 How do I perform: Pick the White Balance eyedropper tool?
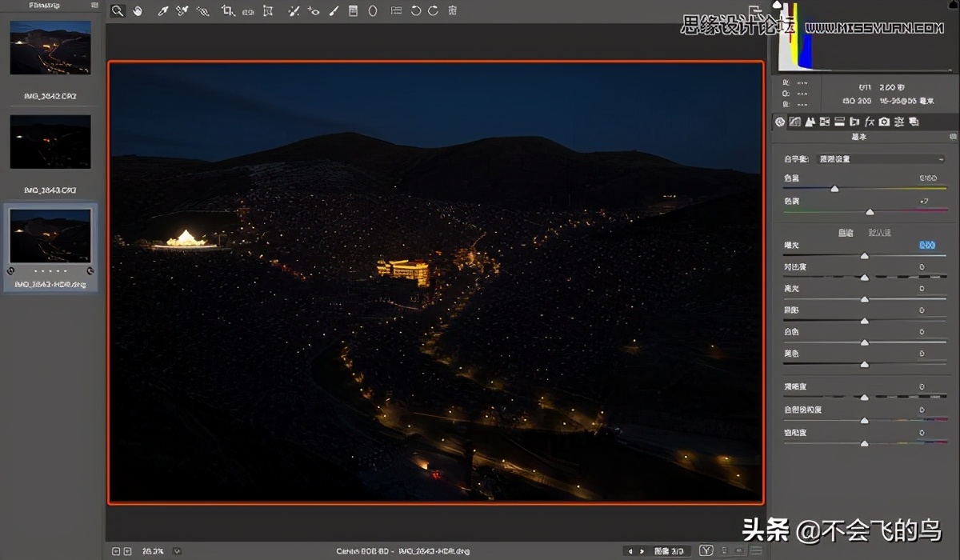coord(162,10)
